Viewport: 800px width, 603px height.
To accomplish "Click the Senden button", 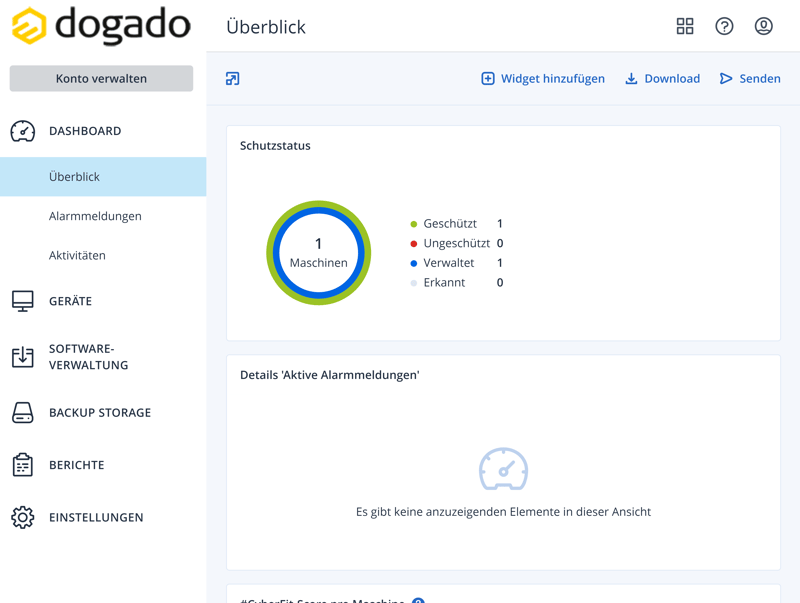I will 750,79.
